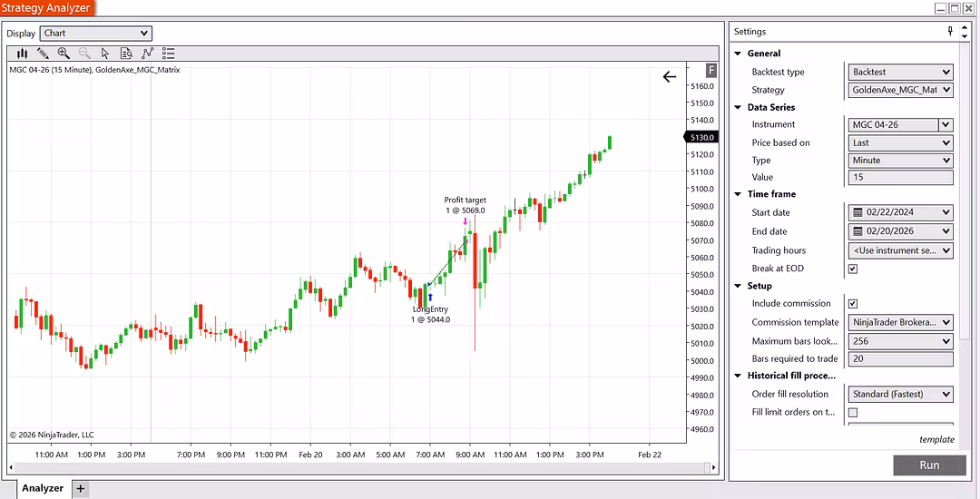Add a new tab with plus button
Viewport: 980px width, 499px height.
coord(80,488)
